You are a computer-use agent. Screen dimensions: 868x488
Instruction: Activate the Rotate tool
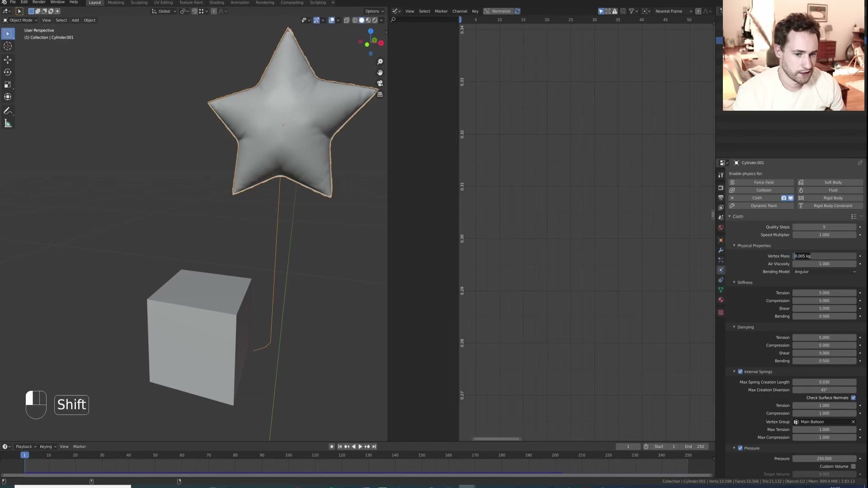[8, 72]
